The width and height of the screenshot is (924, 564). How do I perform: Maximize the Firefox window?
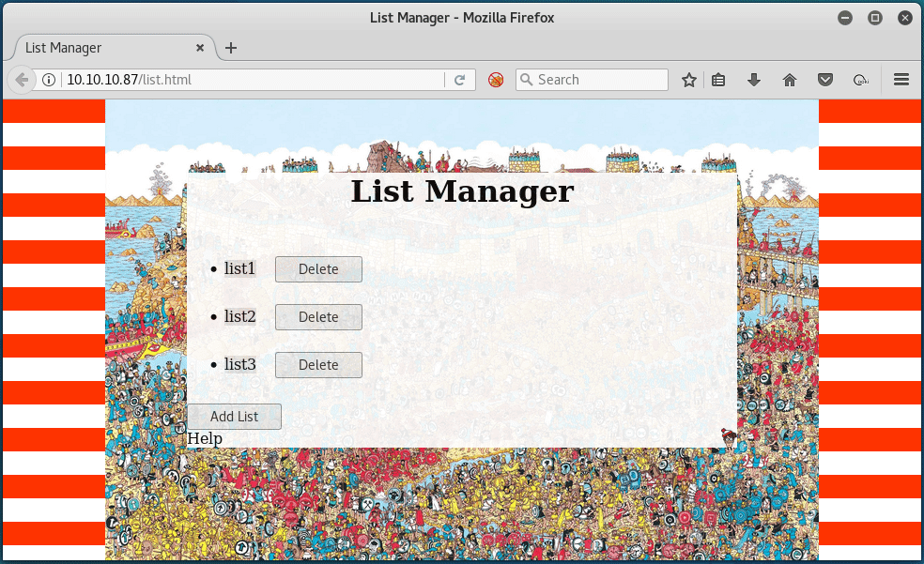pos(875,18)
